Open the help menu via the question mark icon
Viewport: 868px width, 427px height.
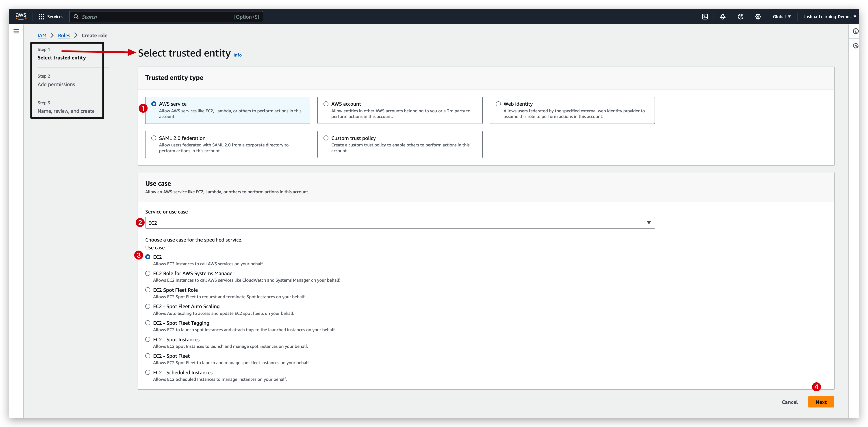pos(741,17)
